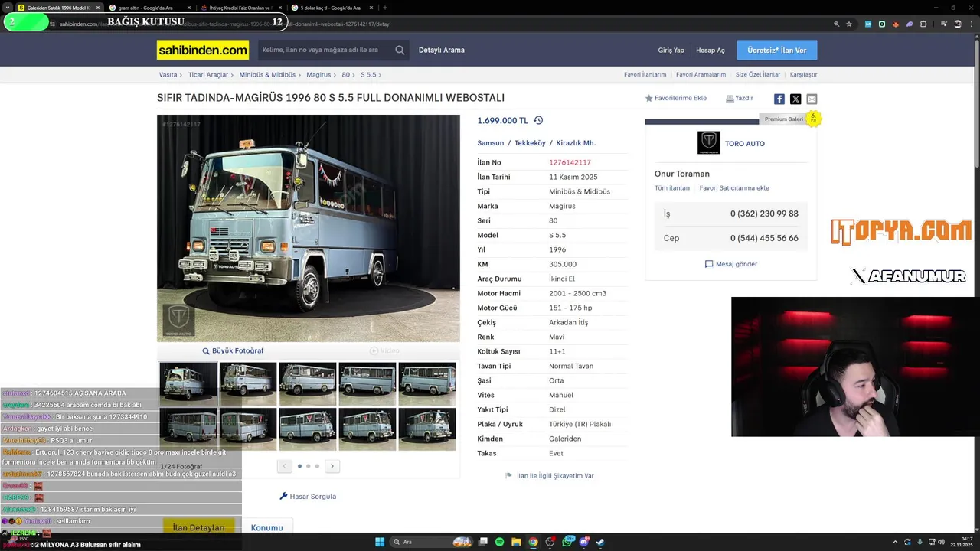Open Spotify from taskbar
The image size is (980, 551).
click(x=499, y=542)
